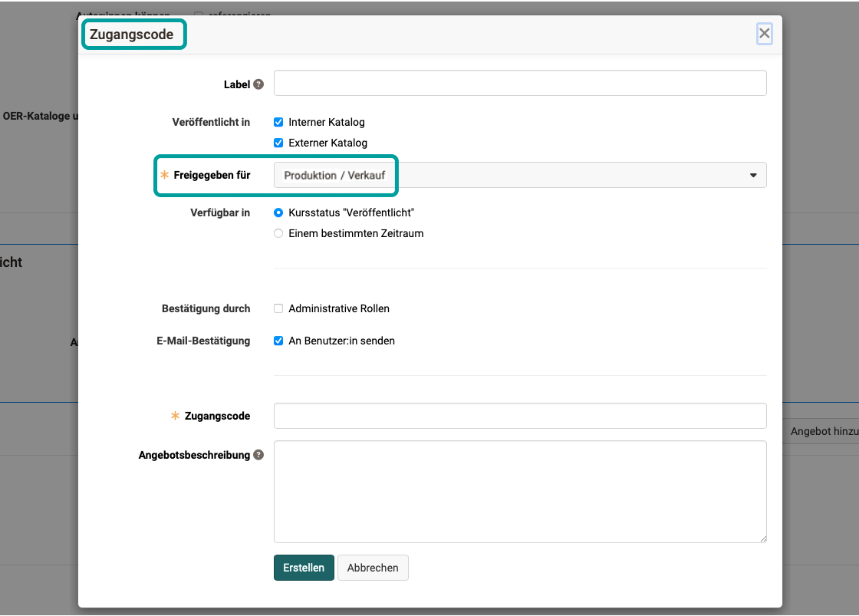
Task: Close the Zugangscode dialog with the X
Action: tap(764, 33)
